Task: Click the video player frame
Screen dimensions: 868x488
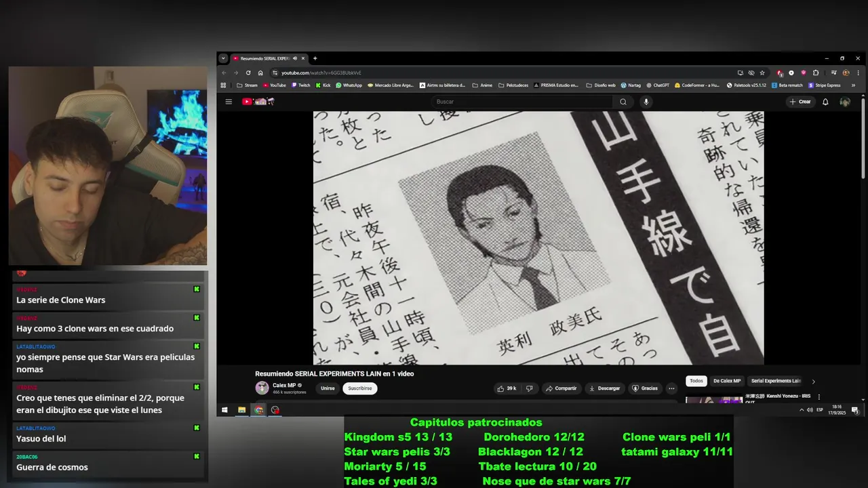Action: [538, 238]
